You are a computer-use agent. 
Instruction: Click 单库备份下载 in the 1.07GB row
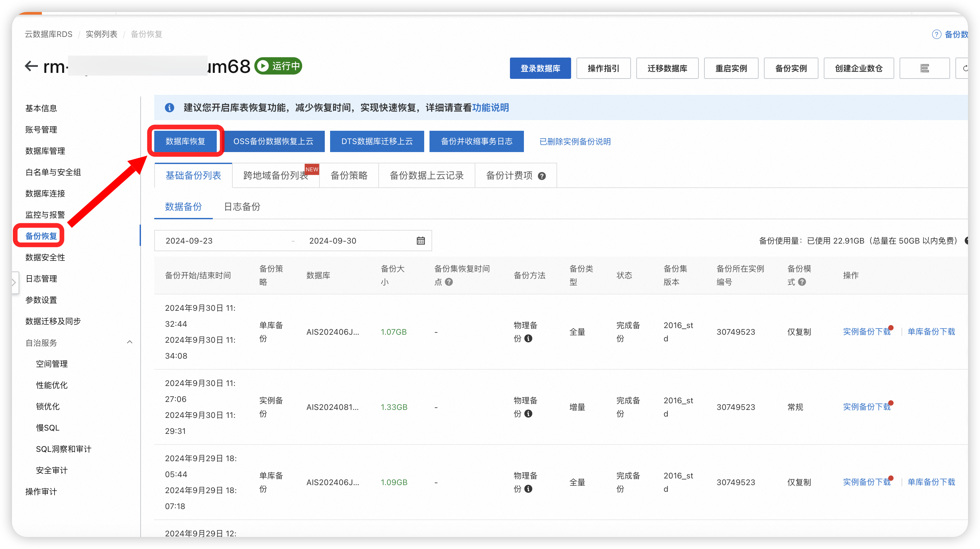click(931, 332)
